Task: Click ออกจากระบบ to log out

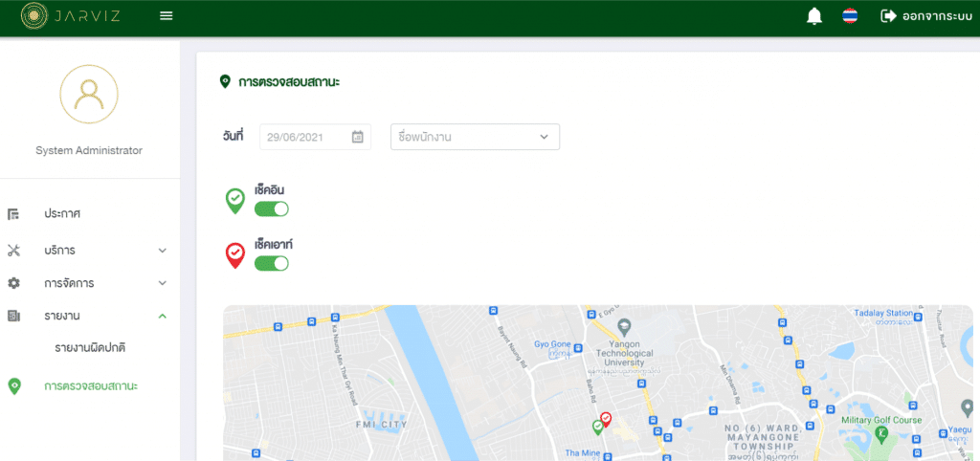Action: click(x=926, y=15)
